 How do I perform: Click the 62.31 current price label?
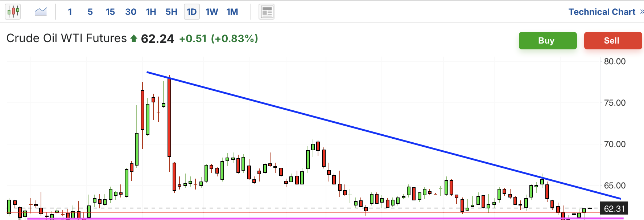(x=614, y=209)
